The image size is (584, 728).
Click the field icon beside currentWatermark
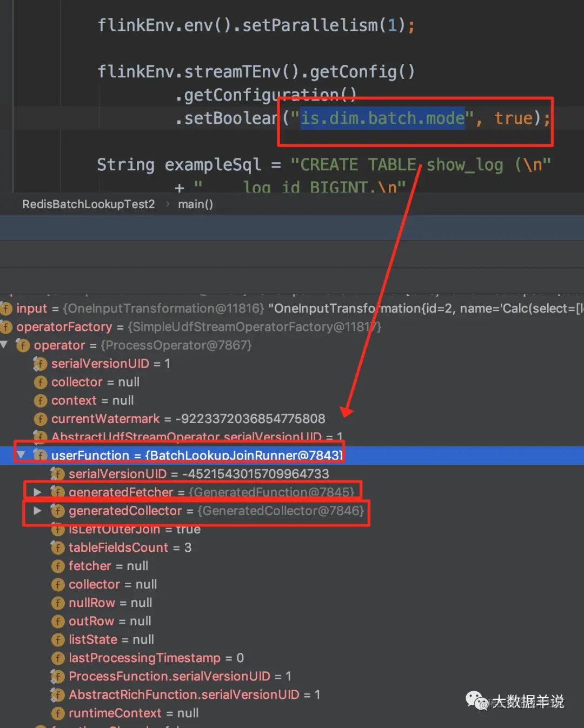[41, 419]
